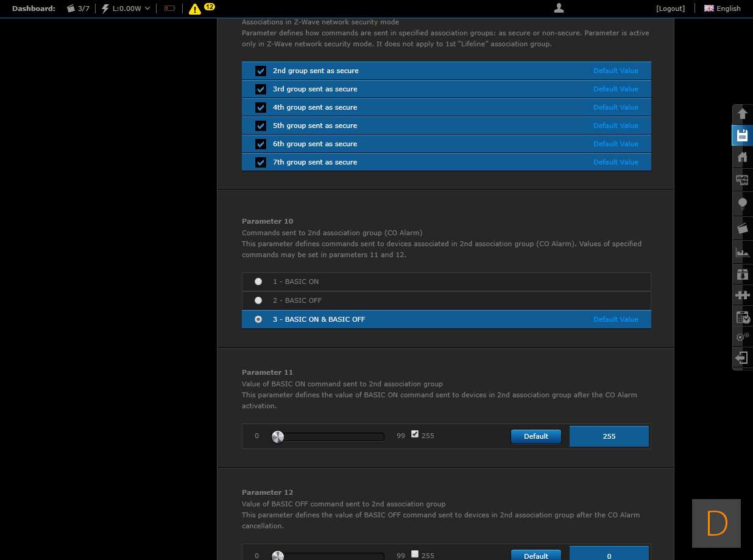Open the English language selector
The height and width of the screenshot is (560, 753).
[x=723, y=9]
